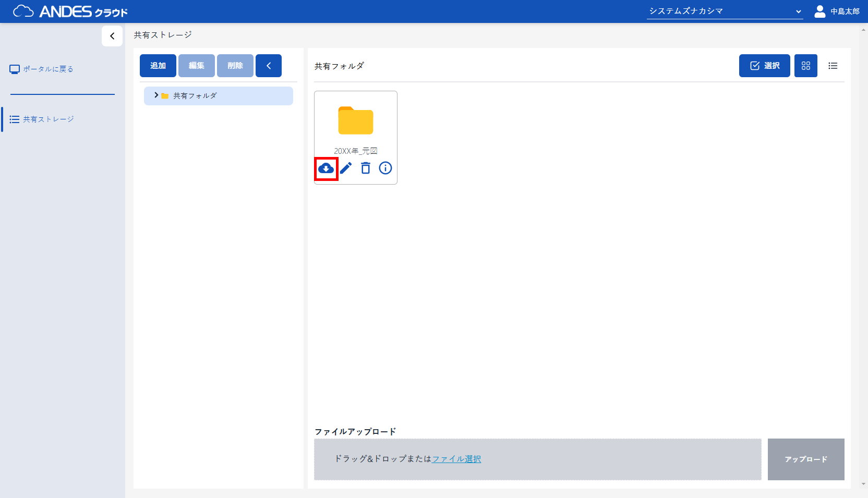Open the 20XX年_元図 folder thumbnail

click(x=356, y=121)
